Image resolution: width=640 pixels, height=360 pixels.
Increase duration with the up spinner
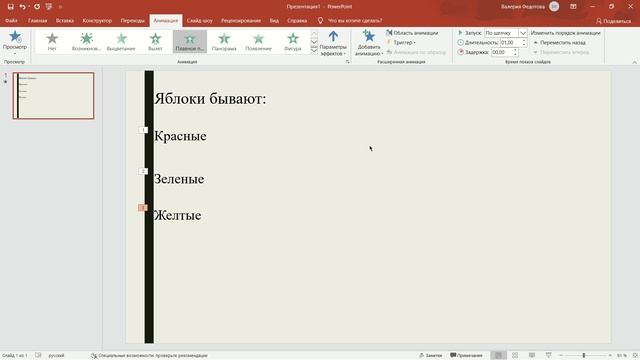pyautogui.click(x=524, y=40)
